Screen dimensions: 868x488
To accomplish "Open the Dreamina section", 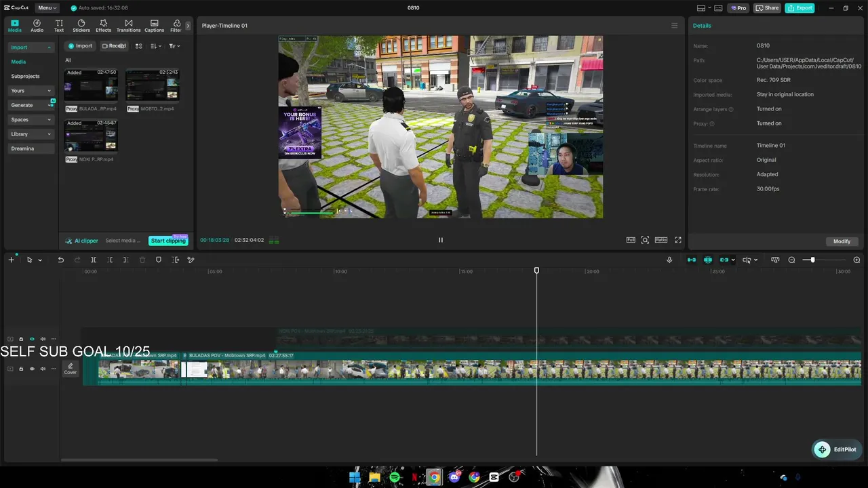I will pos(31,148).
